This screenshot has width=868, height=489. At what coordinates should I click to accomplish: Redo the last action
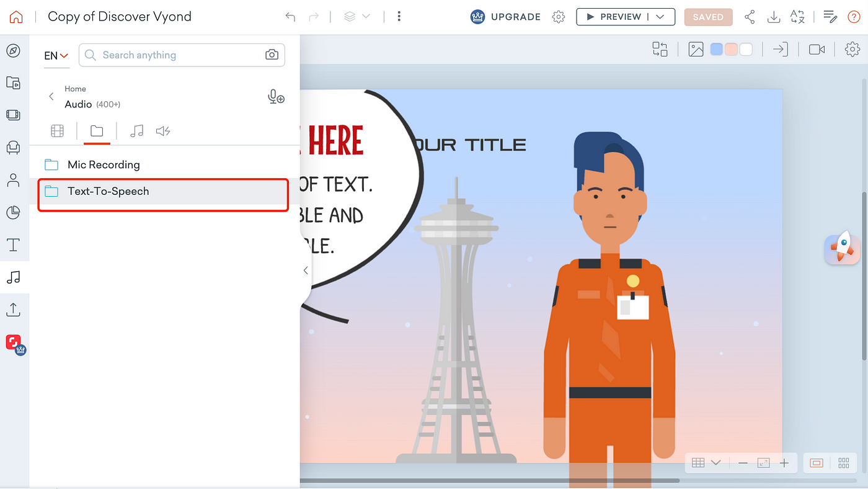pos(314,17)
